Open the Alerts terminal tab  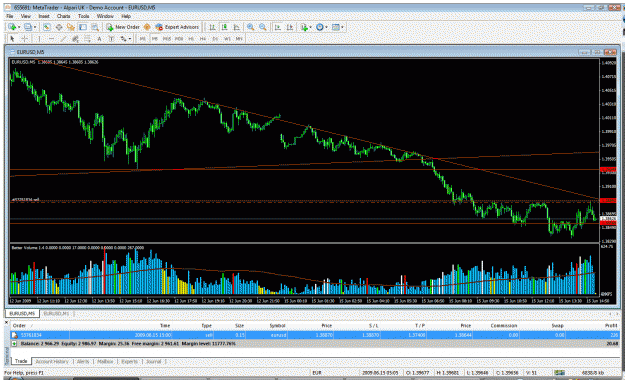click(83, 361)
